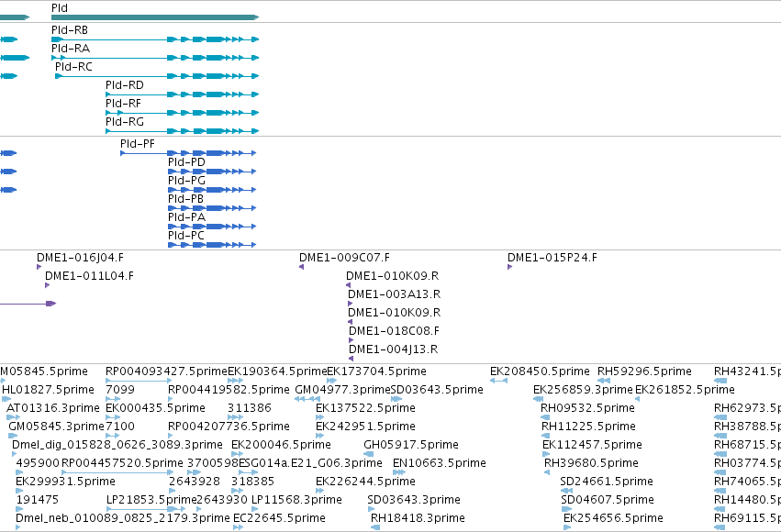
Task: Open EST EK190364.5prime
Action: tap(277, 372)
